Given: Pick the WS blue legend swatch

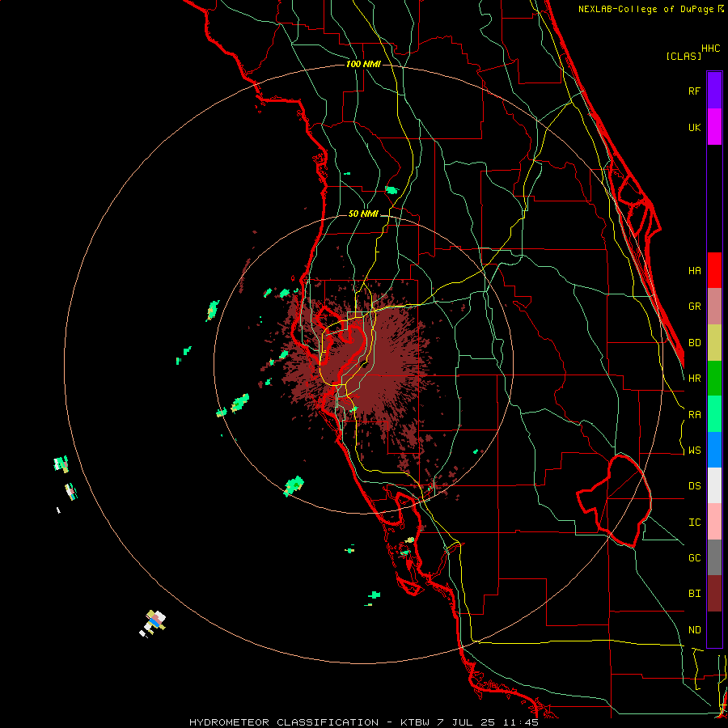Looking at the screenshot, I should (714, 450).
